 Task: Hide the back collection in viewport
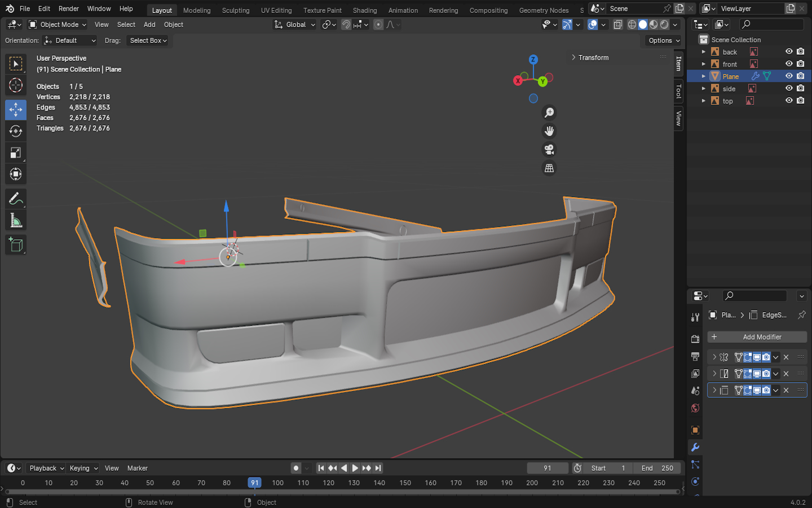point(789,51)
